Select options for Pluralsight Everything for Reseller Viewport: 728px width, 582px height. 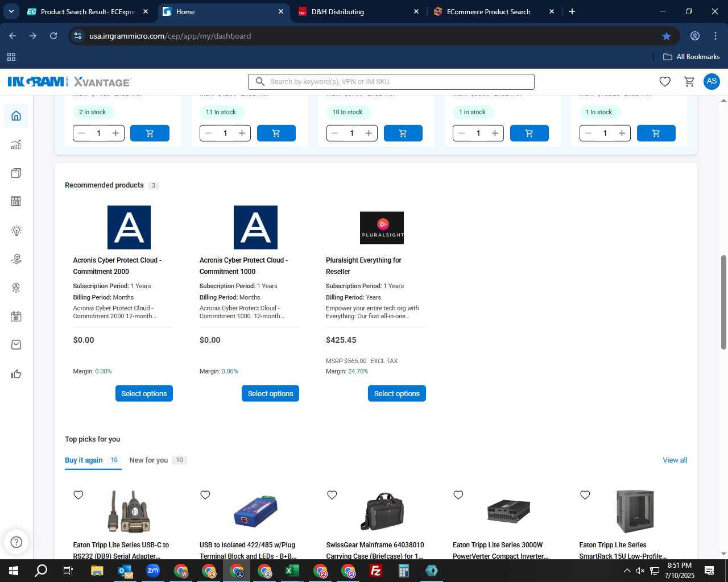coord(397,393)
